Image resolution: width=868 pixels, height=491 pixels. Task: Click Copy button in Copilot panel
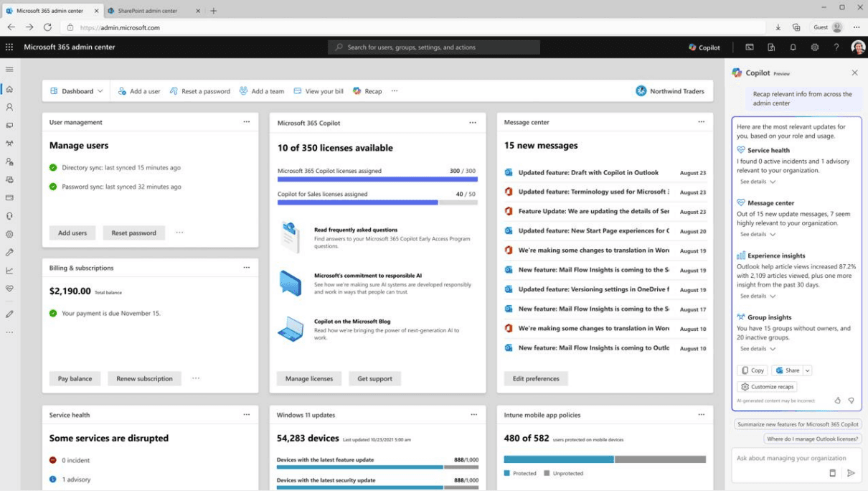coord(753,370)
